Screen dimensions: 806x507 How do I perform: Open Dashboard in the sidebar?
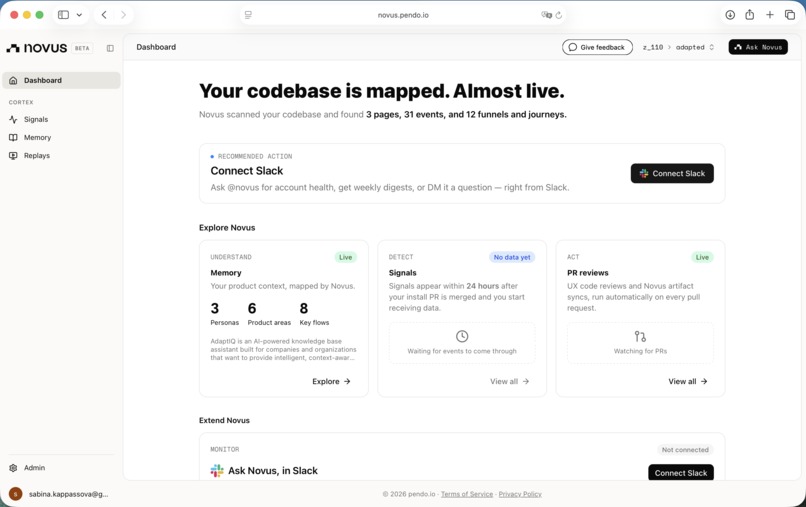pyautogui.click(x=61, y=80)
